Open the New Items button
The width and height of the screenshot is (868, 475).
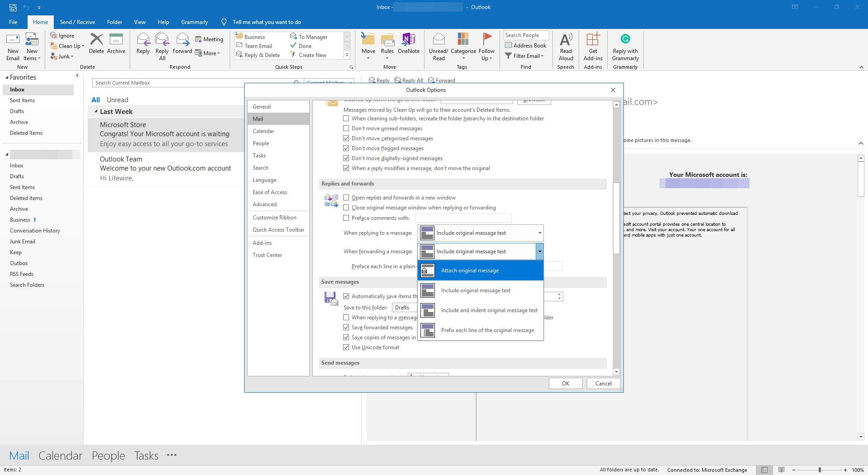(x=32, y=47)
